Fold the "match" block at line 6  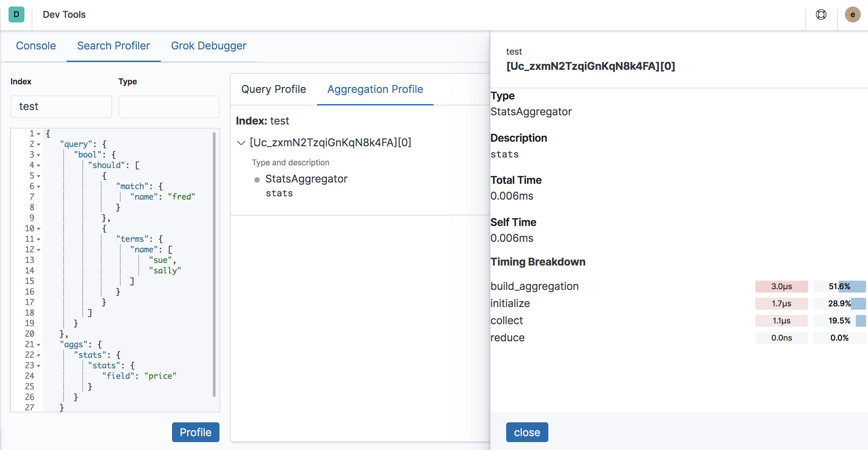tap(39, 186)
